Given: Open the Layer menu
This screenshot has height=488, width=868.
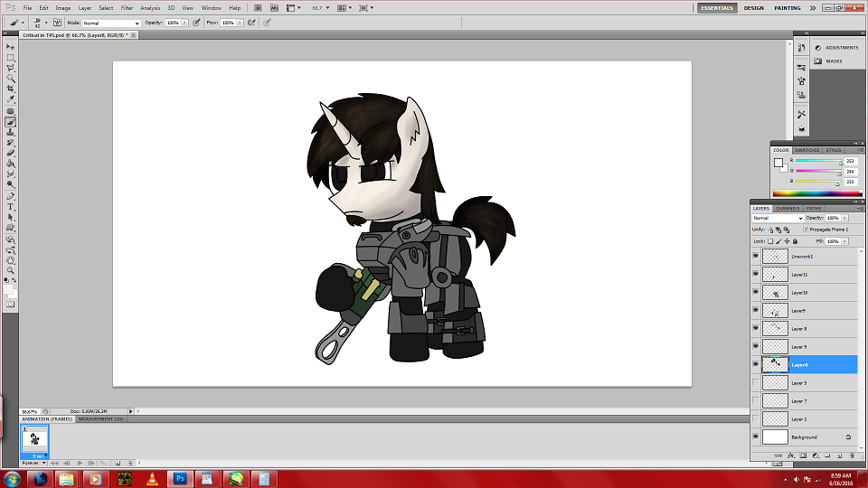Looking at the screenshot, I should pos(85,8).
